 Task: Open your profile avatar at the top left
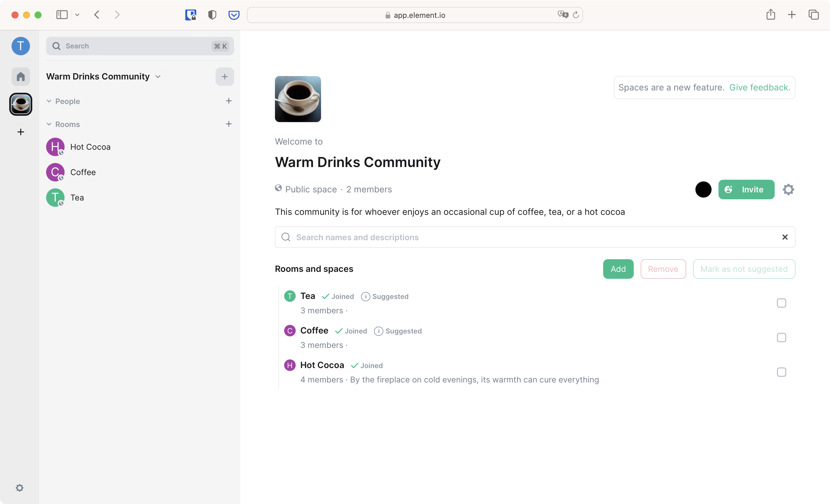(x=20, y=46)
